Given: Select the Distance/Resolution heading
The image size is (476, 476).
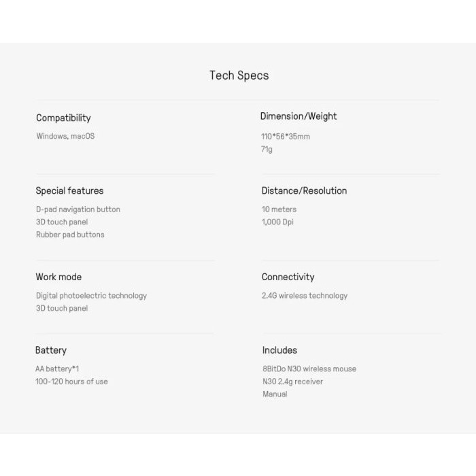Looking at the screenshot, I should click(x=304, y=190).
